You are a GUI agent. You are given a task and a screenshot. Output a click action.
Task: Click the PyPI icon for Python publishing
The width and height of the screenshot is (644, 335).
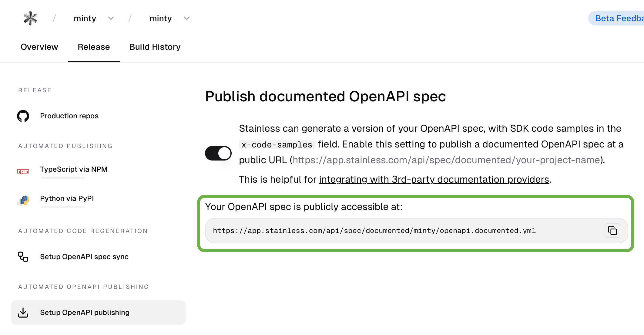[x=23, y=200]
